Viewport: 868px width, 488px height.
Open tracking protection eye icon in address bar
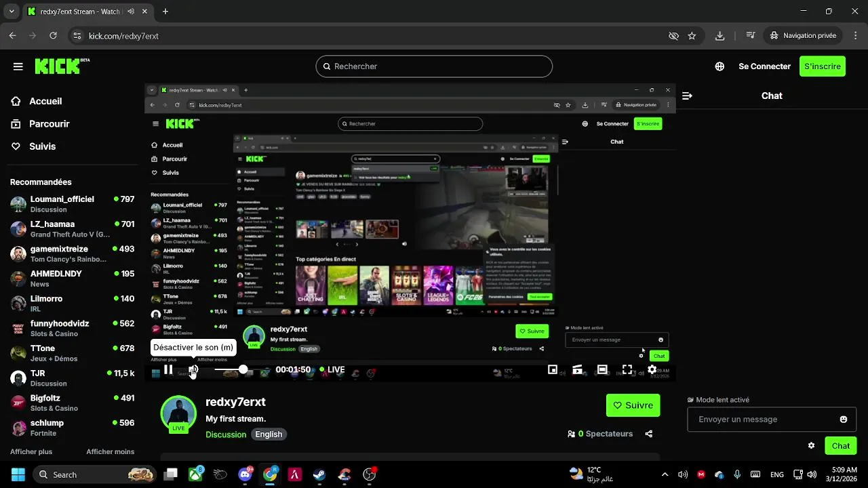coord(673,36)
